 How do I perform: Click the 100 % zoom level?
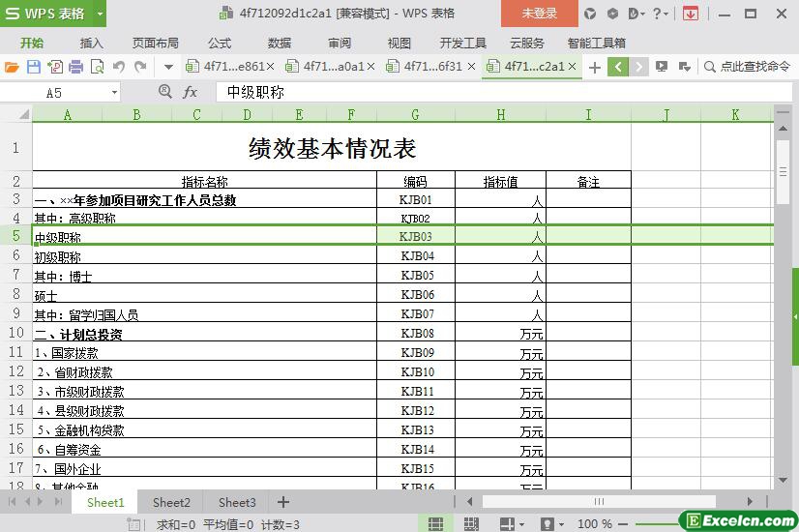point(595,524)
